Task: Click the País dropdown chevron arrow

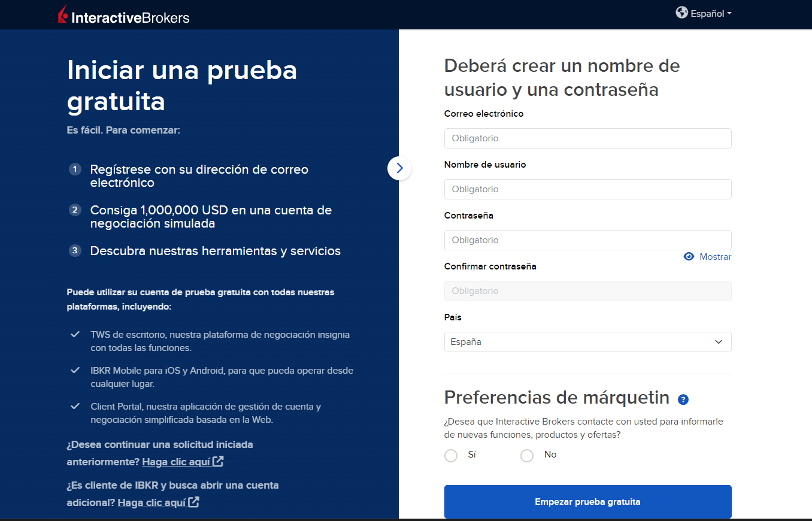Action: click(719, 342)
